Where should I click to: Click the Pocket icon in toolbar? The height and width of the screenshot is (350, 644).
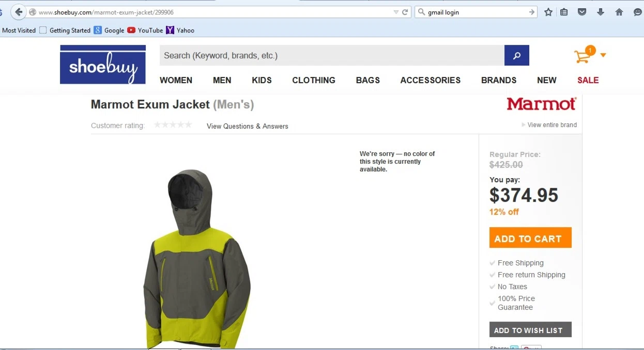(582, 12)
